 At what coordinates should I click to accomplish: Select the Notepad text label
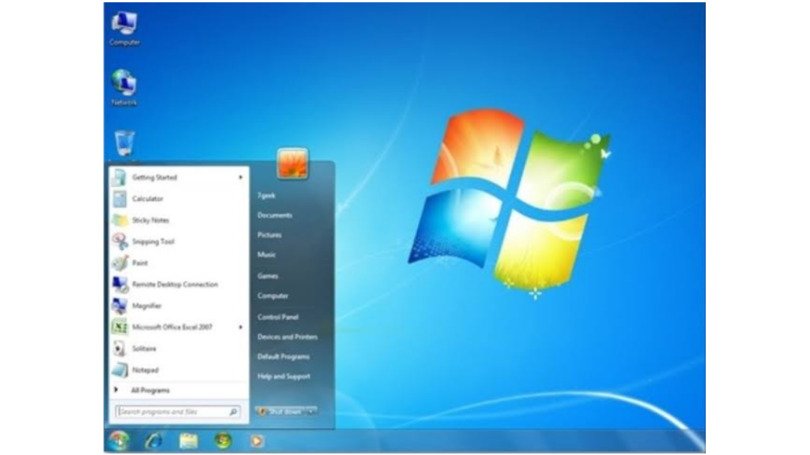pyautogui.click(x=145, y=370)
